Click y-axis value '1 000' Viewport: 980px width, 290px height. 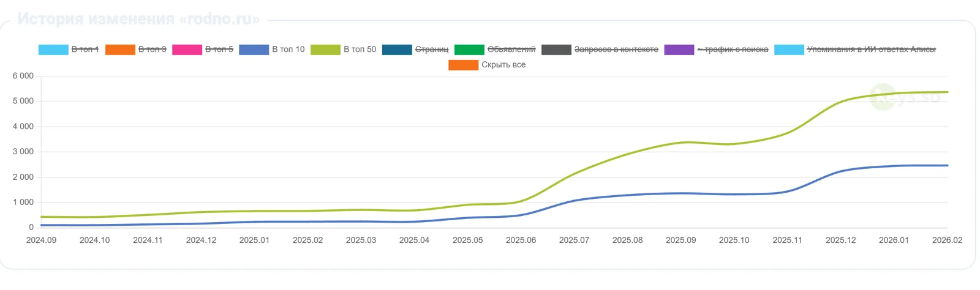pos(23,203)
